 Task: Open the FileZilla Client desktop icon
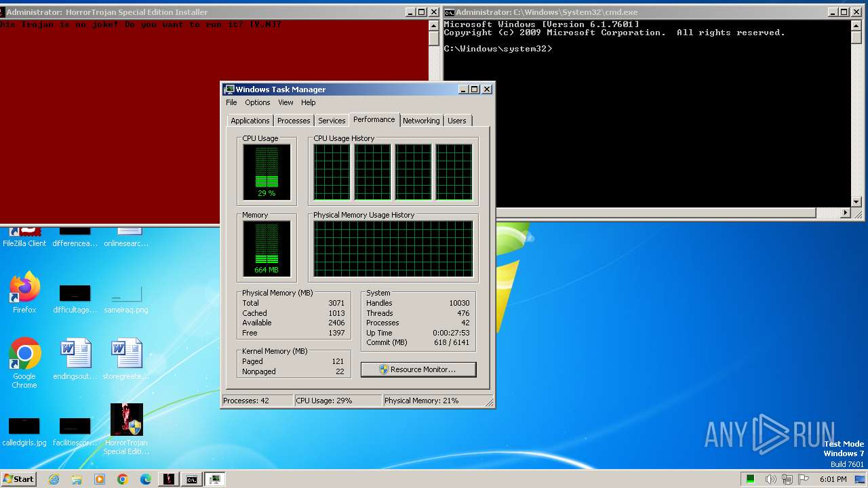24,237
